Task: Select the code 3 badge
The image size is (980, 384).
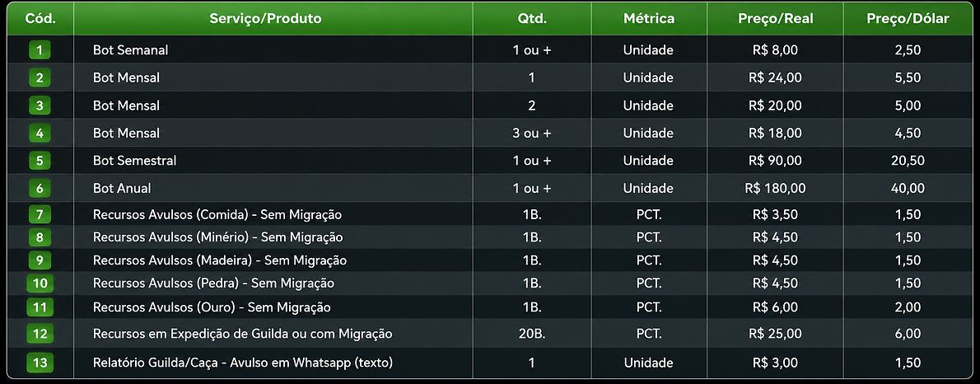Action: pos(40,105)
